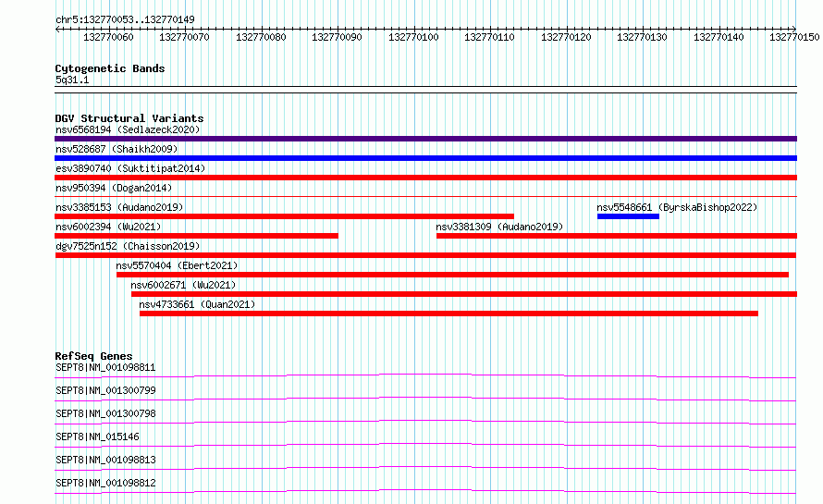823x504 pixels.
Task: Select the dark purple nsv6568194 variant bar
Action: pos(425,139)
